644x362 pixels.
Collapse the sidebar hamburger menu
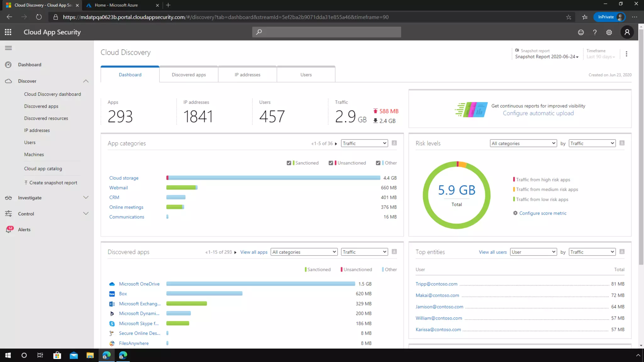8,48
